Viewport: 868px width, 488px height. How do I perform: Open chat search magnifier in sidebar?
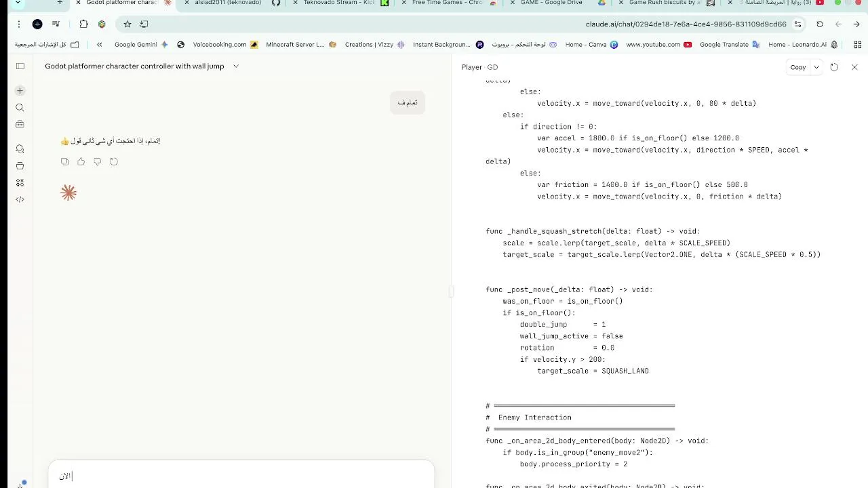coord(20,108)
